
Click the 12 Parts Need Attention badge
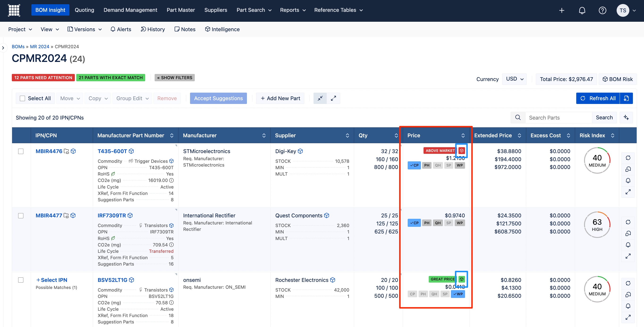(x=43, y=77)
